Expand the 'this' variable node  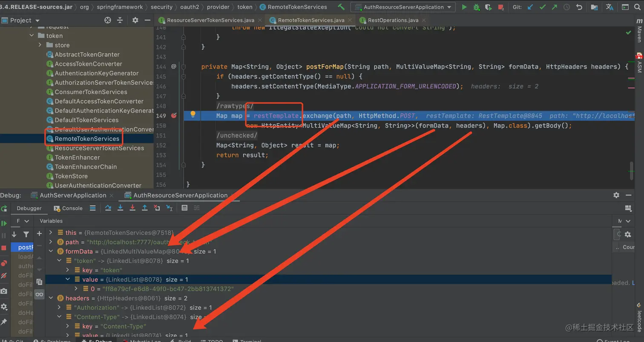coord(51,233)
